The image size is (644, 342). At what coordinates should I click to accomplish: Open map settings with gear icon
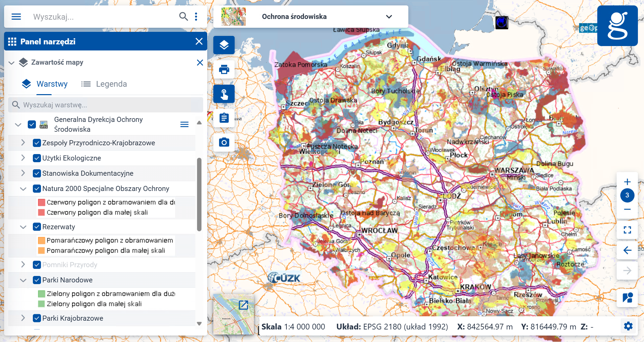pos(628,326)
